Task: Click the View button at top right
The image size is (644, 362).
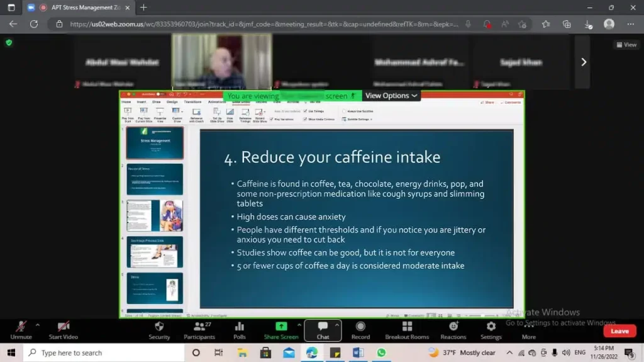Action: (x=626, y=45)
